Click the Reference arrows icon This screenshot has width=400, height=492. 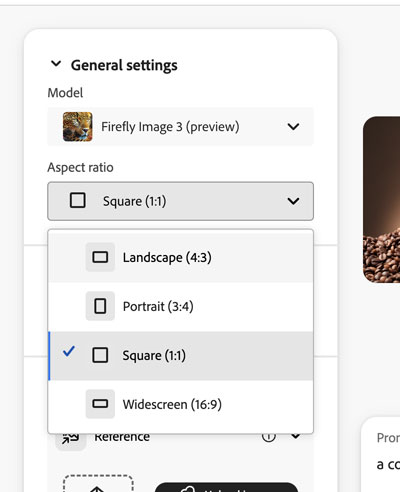tap(70, 439)
